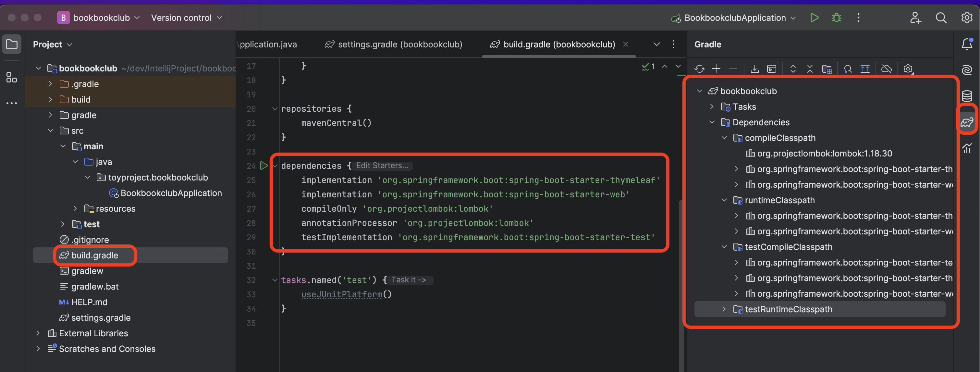Screen dimensions: 980x372
Task: Expand testRuntimeClasspath node
Action: pos(724,310)
